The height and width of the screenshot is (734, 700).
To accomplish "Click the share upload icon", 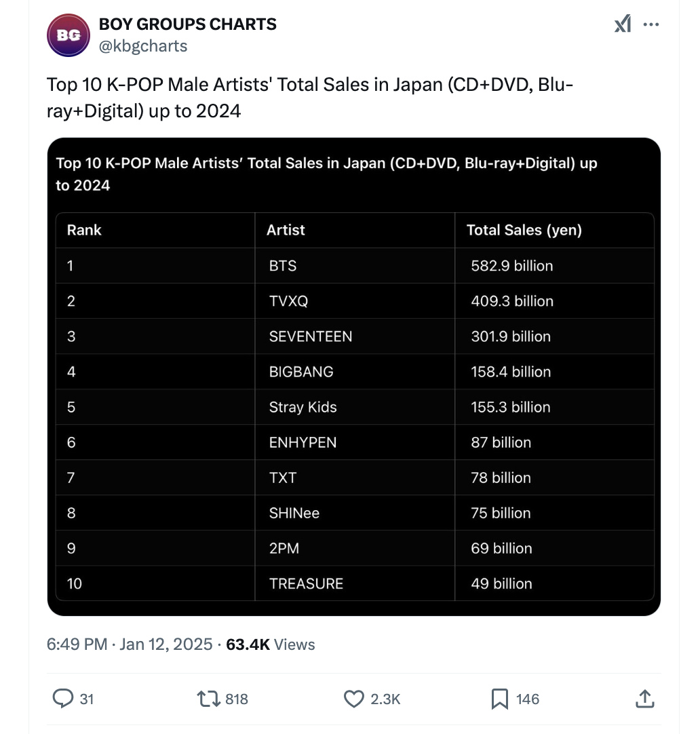I will pyautogui.click(x=645, y=698).
